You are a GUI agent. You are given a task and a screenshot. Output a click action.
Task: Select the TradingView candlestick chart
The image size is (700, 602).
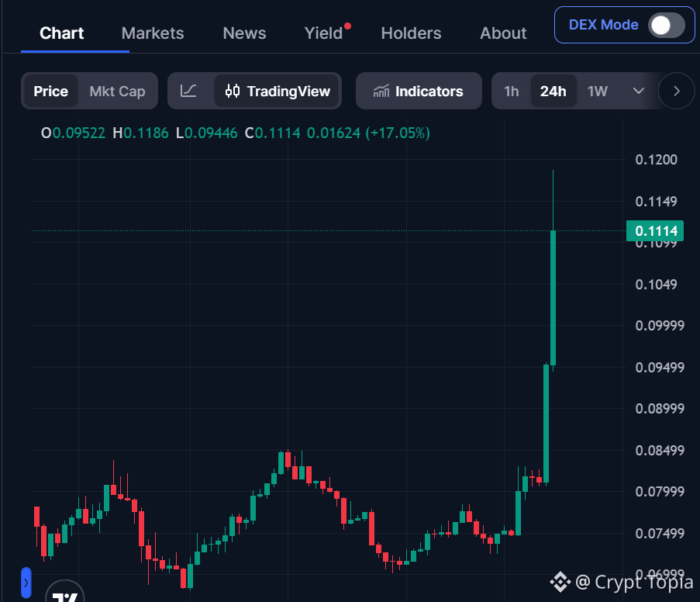pos(277,92)
